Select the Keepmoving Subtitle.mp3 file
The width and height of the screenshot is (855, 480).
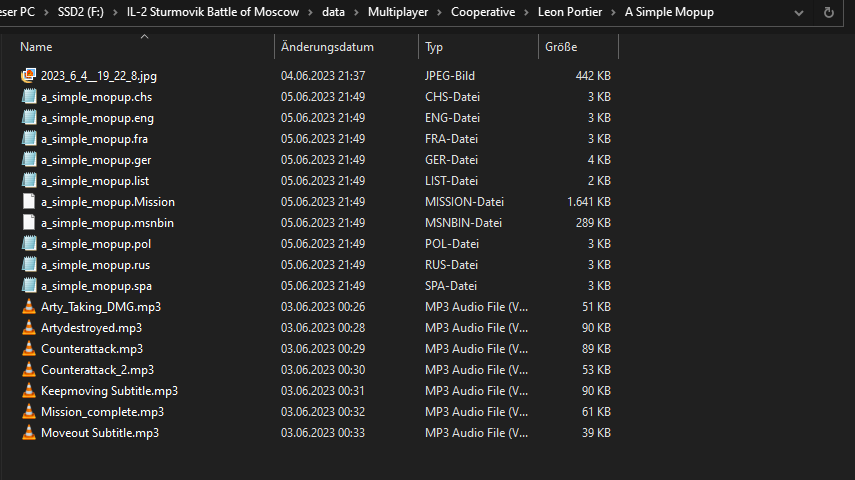[x=109, y=391]
